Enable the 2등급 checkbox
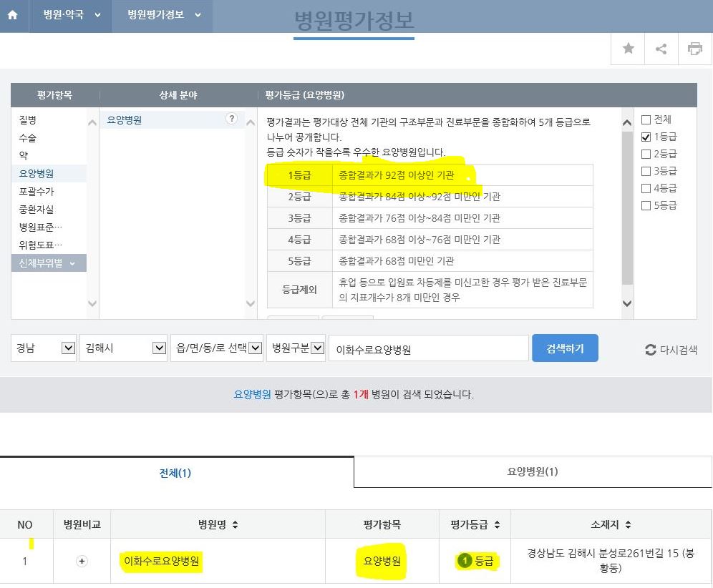Screen dimensions: 713x588 tap(646, 154)
